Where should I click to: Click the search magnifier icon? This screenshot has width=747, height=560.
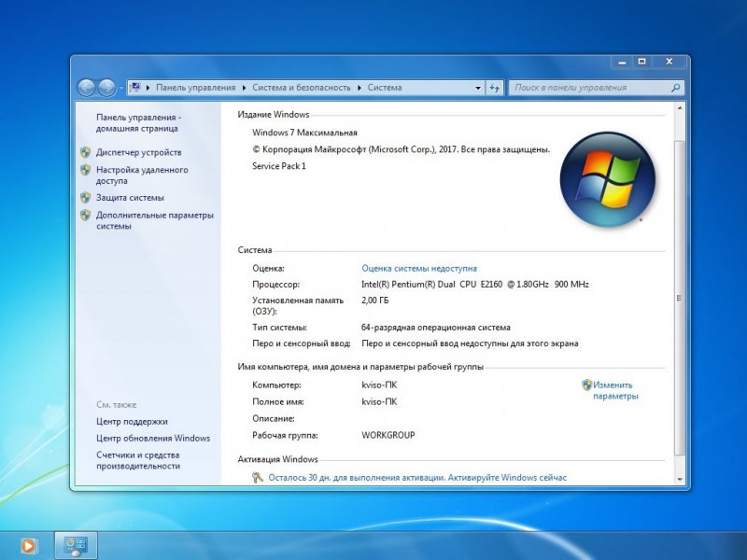[x=675, y=88]
